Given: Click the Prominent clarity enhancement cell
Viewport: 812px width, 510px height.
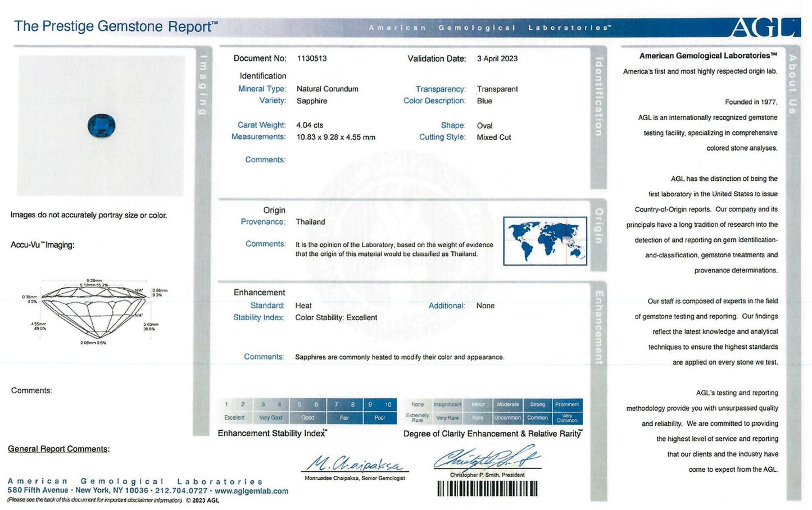Looking at the screenshot, I should [x=566, y=404].
